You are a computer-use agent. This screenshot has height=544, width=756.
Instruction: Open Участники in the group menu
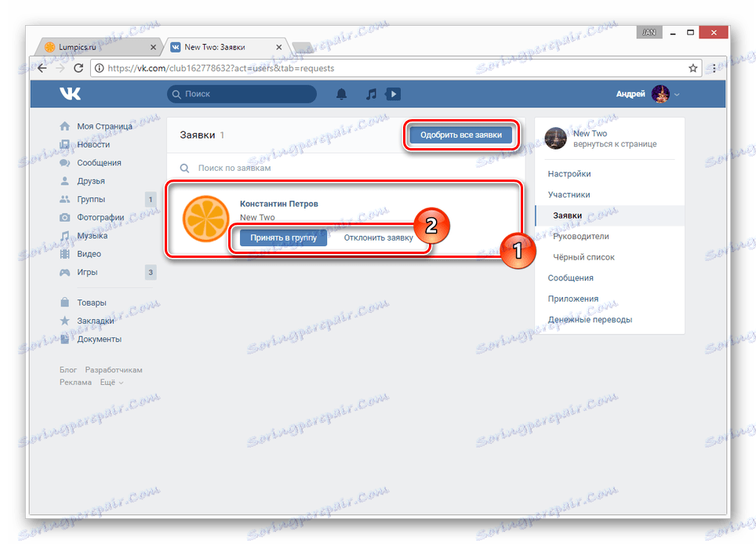tap(569, 194)
